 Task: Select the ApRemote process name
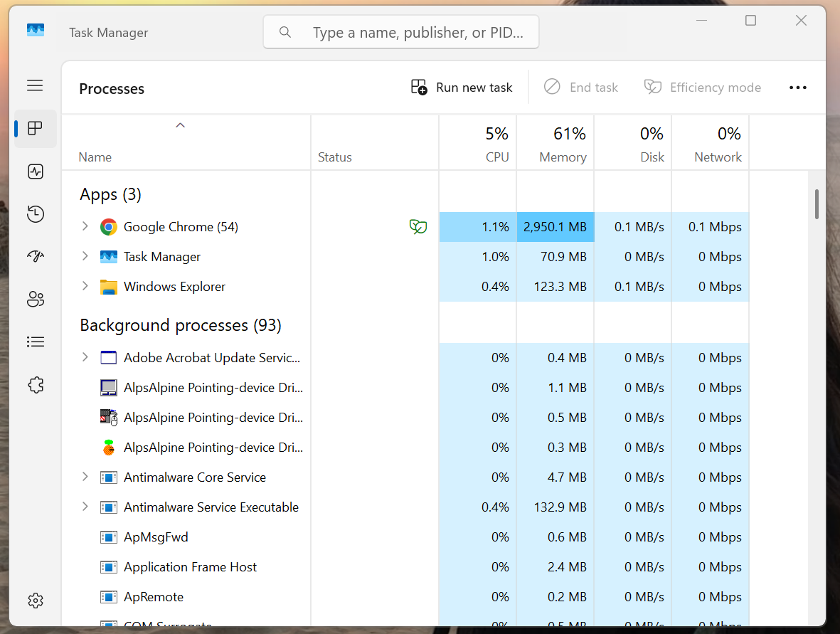153,597
